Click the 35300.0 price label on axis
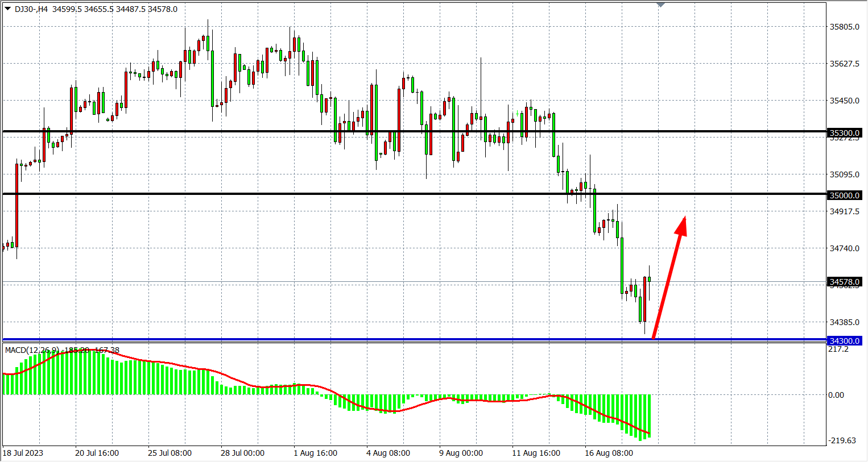The height and width of the screenshot is (462, 868). point(845,133)
